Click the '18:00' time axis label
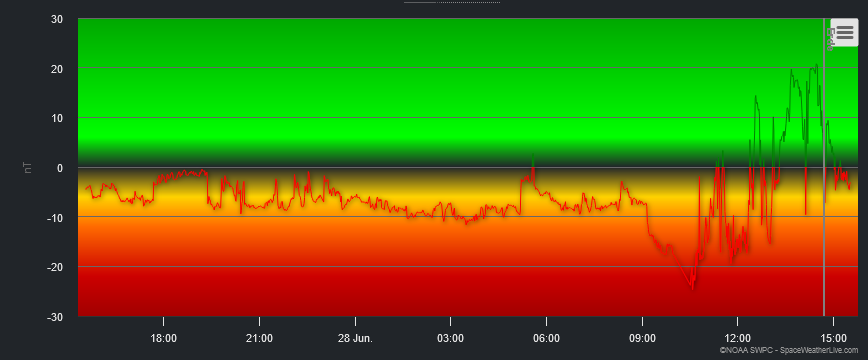This screenshot has height=360, width=868. (163, 338)
